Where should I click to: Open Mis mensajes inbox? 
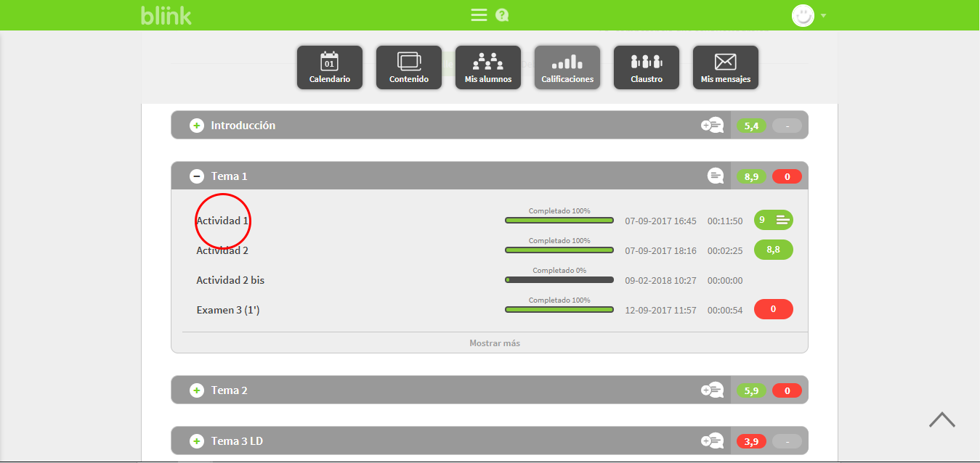725,67
